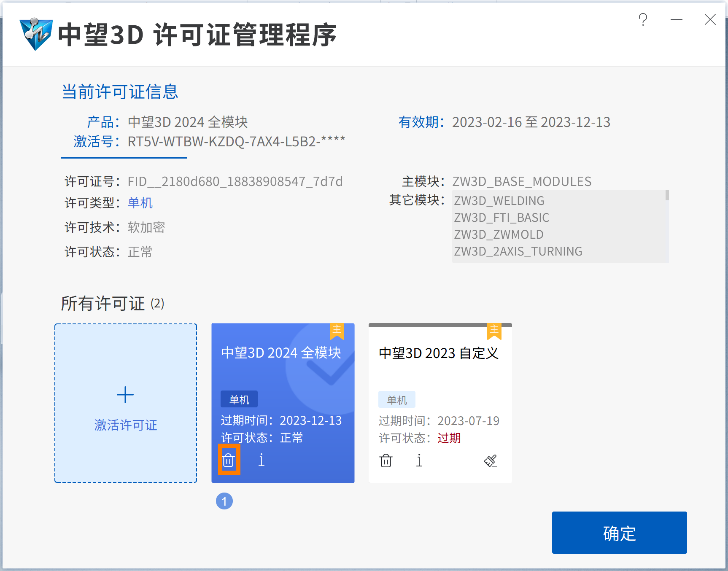Screen dimensions: 728x571
Task: Click the 软加密 license technology value
Action: 146,227
